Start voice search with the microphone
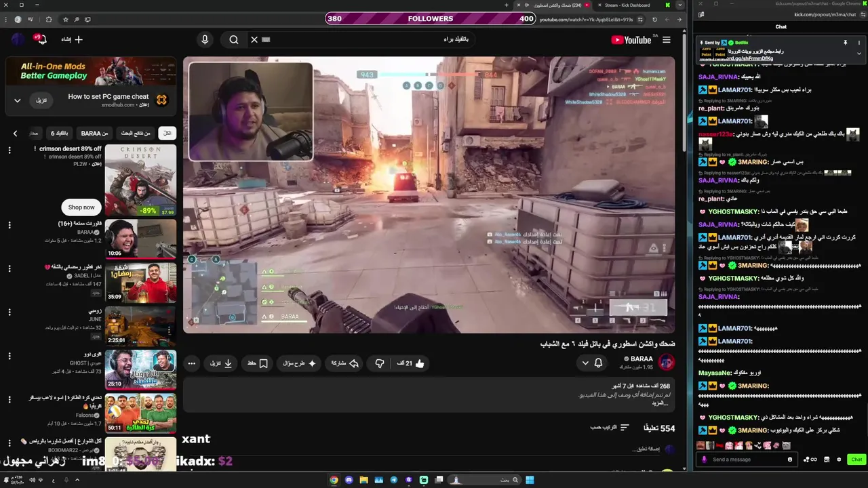This screenshot has height=488, width=868. [205, 39]
